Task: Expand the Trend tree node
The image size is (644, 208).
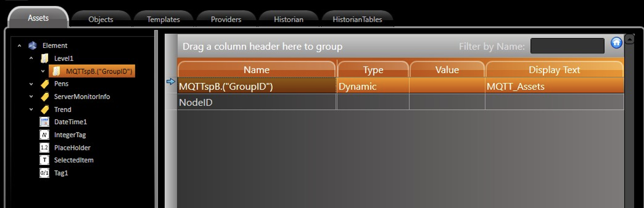Action: click(31, 109)
